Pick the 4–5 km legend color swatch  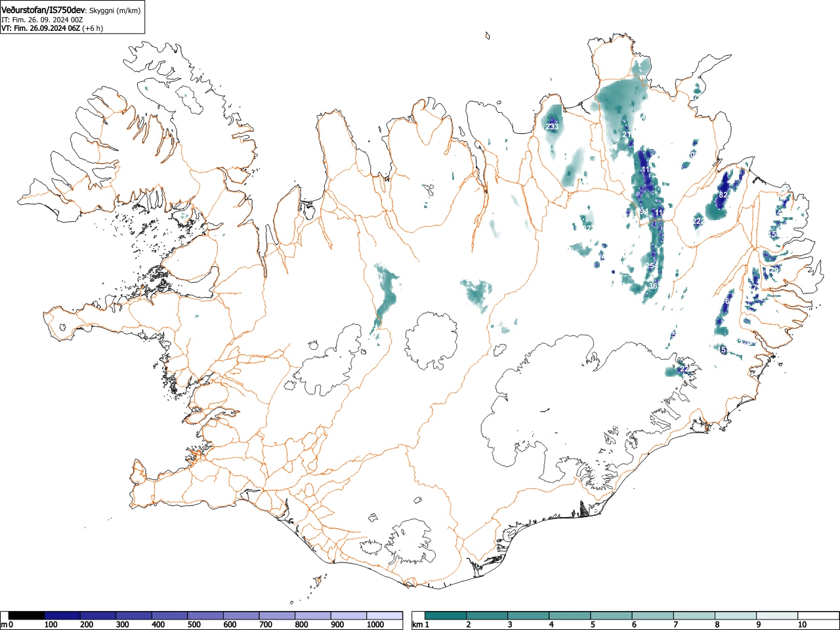pos(570,616)
